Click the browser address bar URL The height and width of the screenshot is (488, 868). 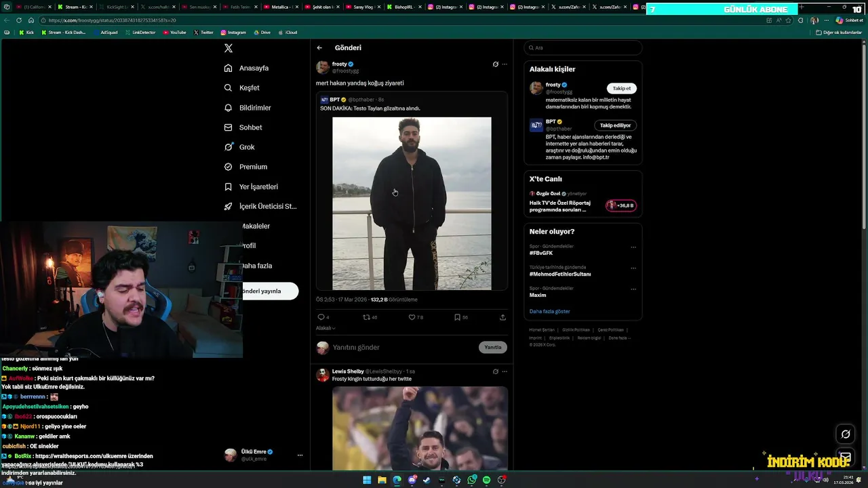113,20
